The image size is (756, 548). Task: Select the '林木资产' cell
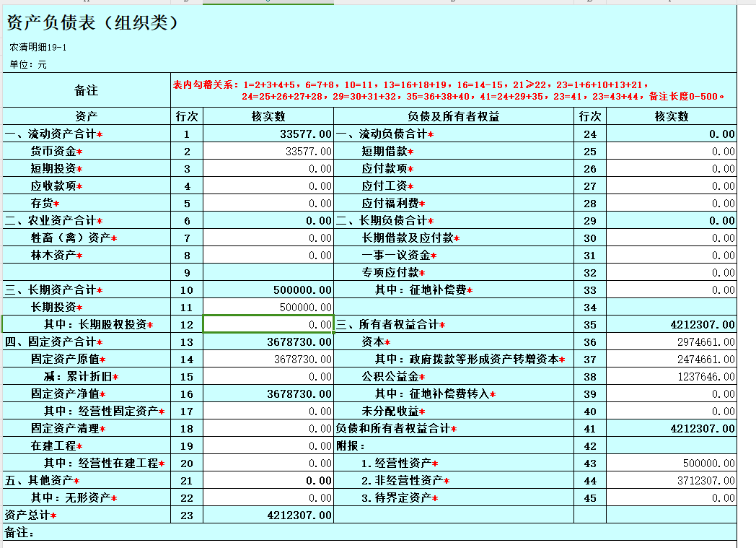[x=87, y=255]
